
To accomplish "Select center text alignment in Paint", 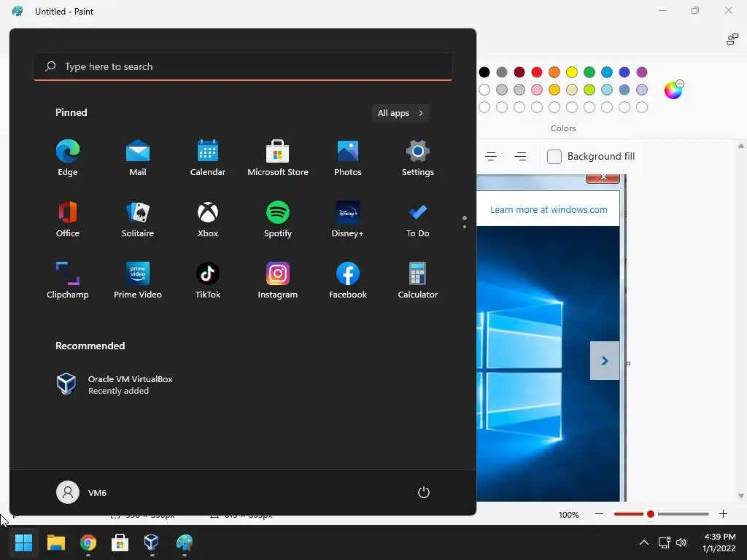I will 491,157.
